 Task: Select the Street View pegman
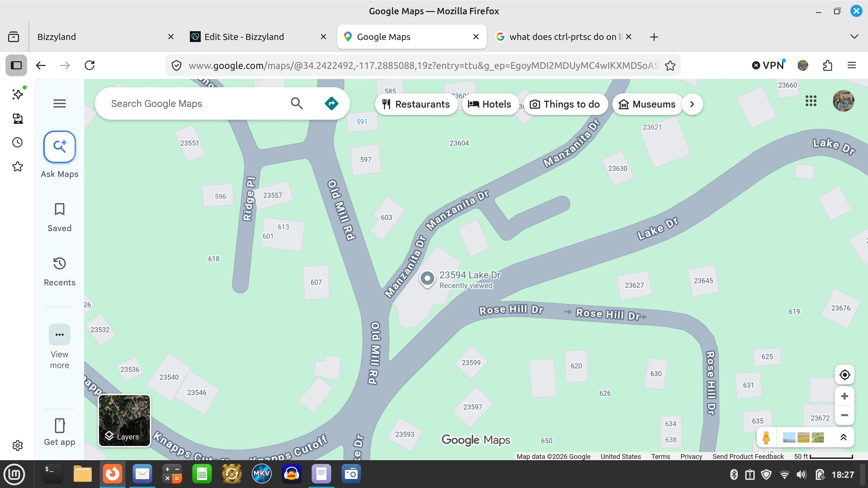tap(766, 438)
